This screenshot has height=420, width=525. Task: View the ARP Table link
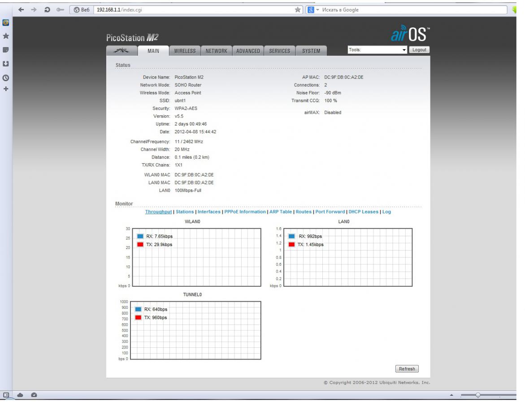[x=281, y=212]
